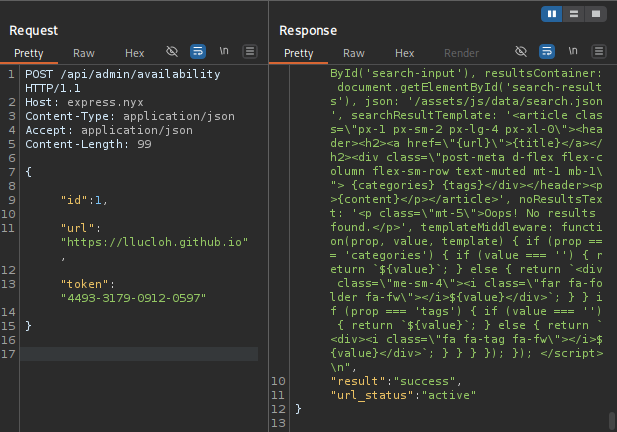Open the Response Render tab
The image size is (617, 432).
461,53
